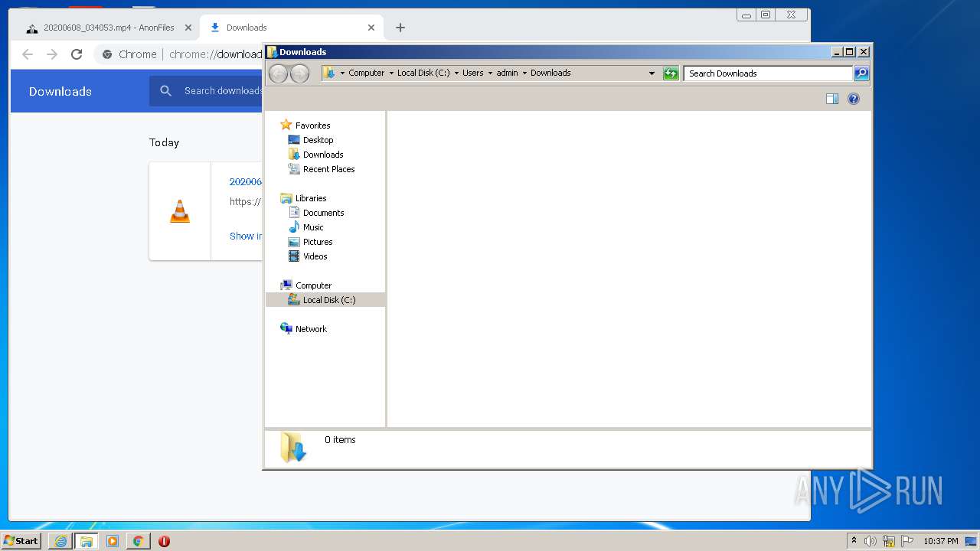Select Computer in navigation pane
Image resolution: width=980 pixels, height=551 pixels.
tap(313, 285)
